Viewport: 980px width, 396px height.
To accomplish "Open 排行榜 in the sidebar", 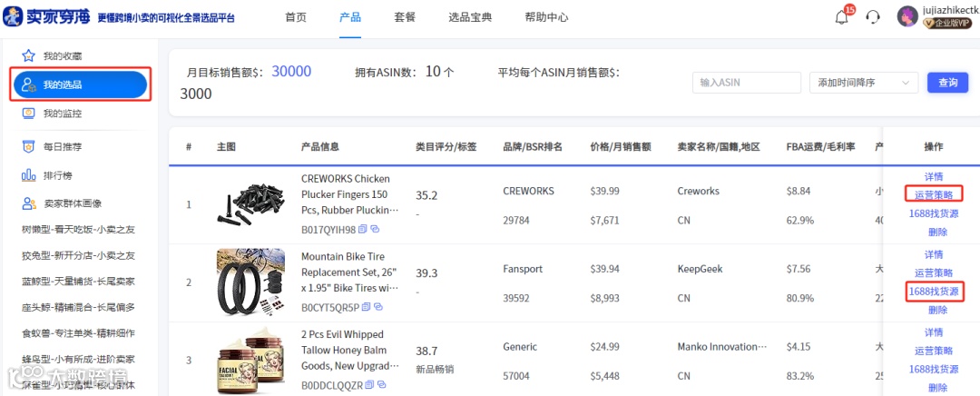I will 57,176.
